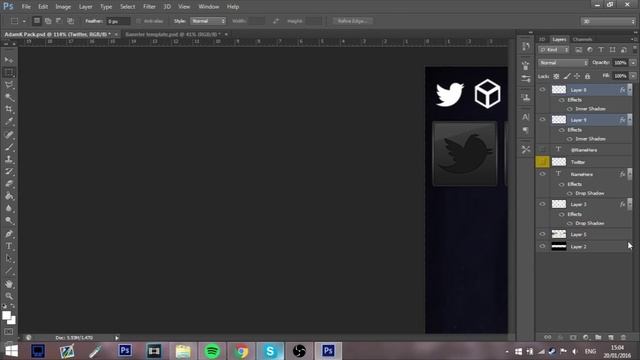Click the Feather value field
640x360 pixels.
(118, 21)
